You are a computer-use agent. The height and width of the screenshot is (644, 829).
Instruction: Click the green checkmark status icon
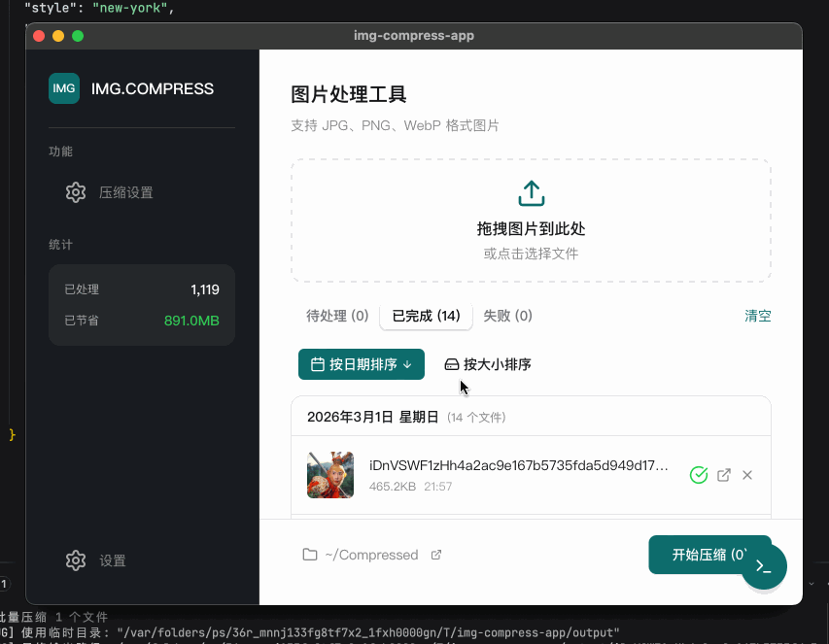tap(698, 475)
